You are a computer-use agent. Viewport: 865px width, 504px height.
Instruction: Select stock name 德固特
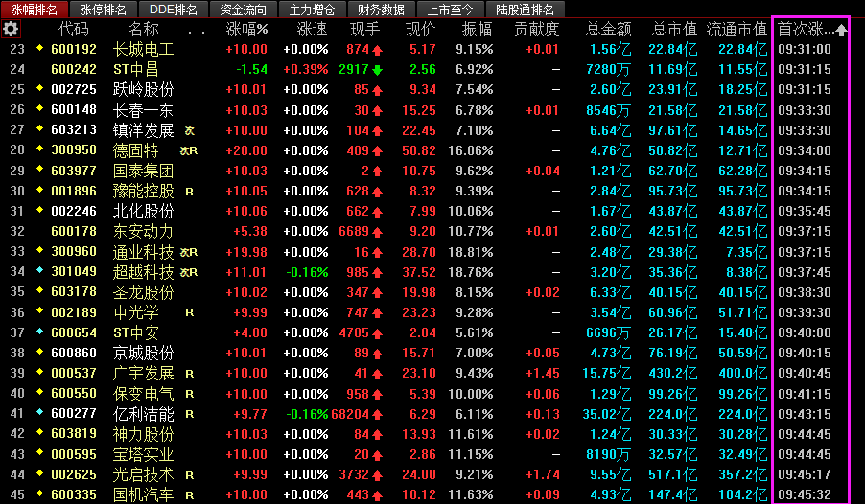click(x=136, y=150)
